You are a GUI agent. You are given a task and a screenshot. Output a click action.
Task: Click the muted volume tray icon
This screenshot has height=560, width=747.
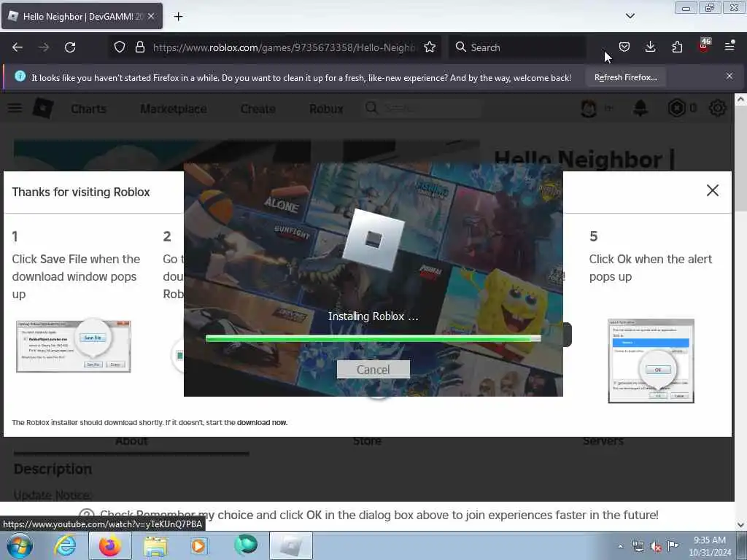tap(656, 547)
